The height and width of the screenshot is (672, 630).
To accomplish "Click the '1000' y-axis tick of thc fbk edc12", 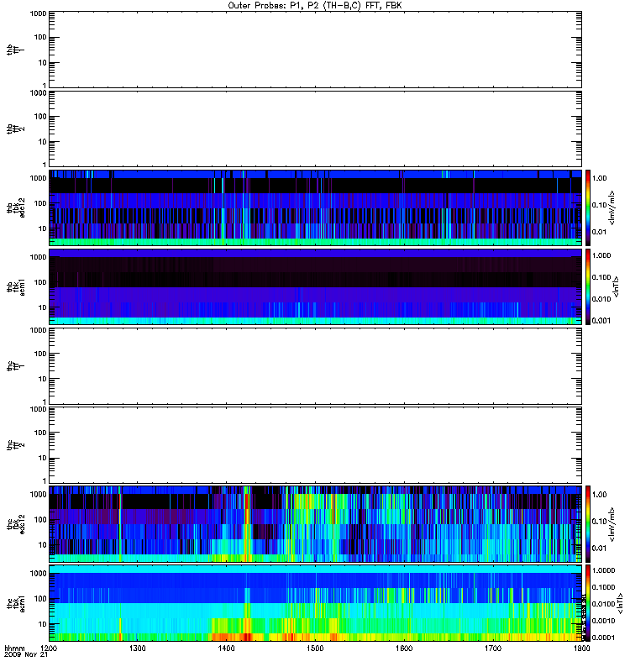I will pyautogui.click(x=38, y=494).
